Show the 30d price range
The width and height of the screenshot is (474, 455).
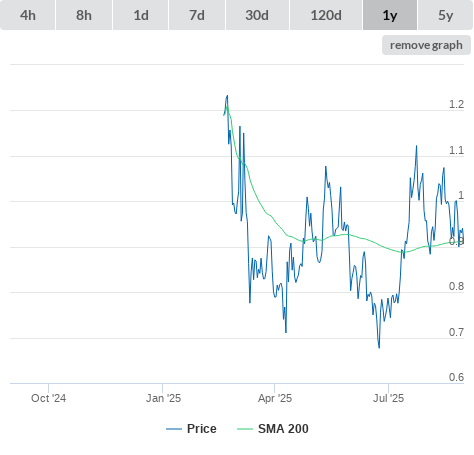pos(257,15)
